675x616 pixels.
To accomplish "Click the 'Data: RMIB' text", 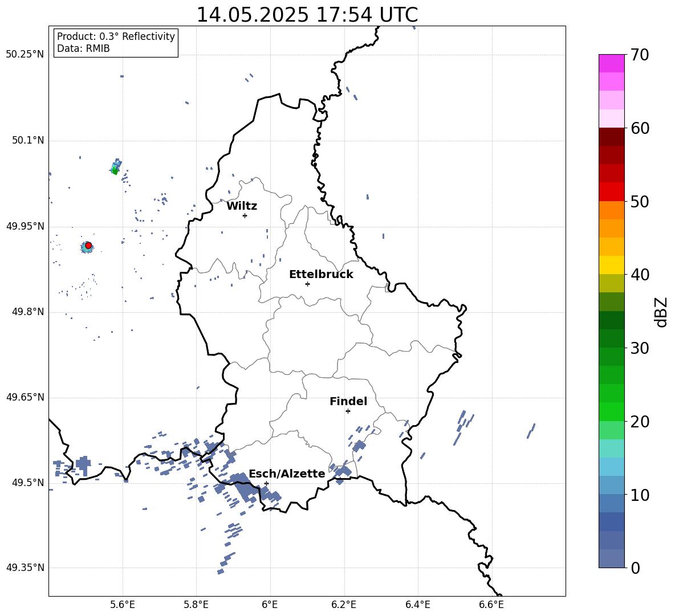I will coord(83,48).
